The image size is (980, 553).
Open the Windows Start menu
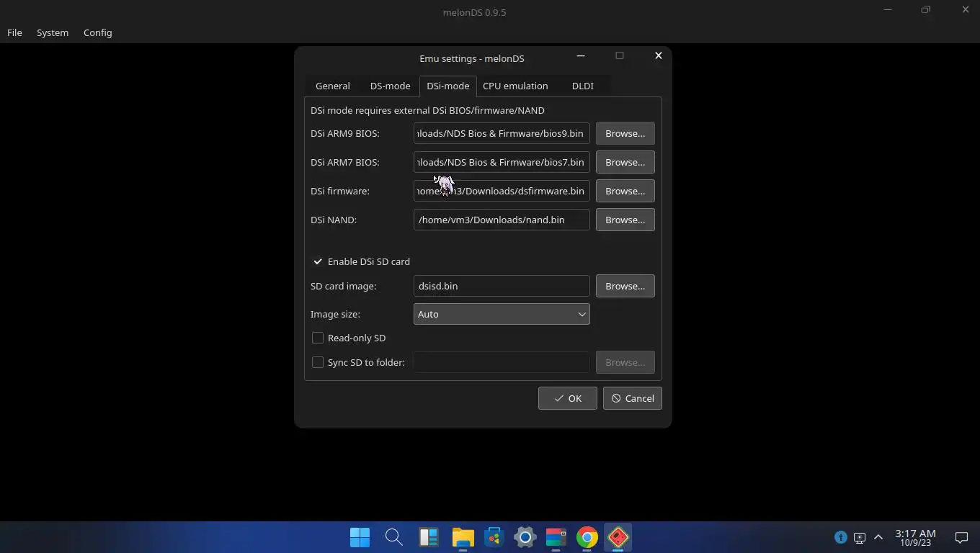point(360,537)
